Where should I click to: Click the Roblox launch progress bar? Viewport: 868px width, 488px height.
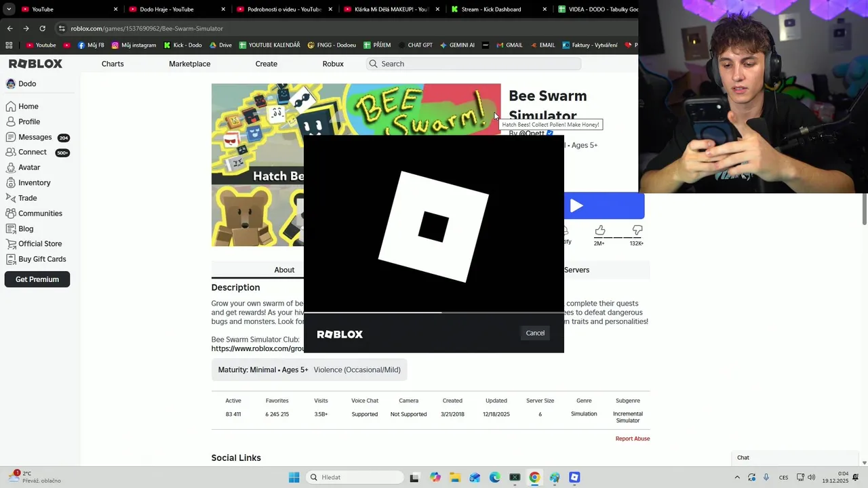pos(434,312)
